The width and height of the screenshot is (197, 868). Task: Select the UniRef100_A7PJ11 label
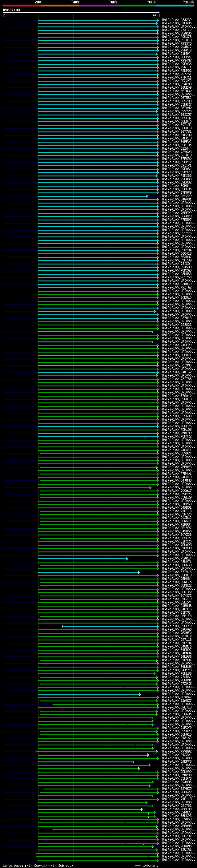(x=177, y=78)
